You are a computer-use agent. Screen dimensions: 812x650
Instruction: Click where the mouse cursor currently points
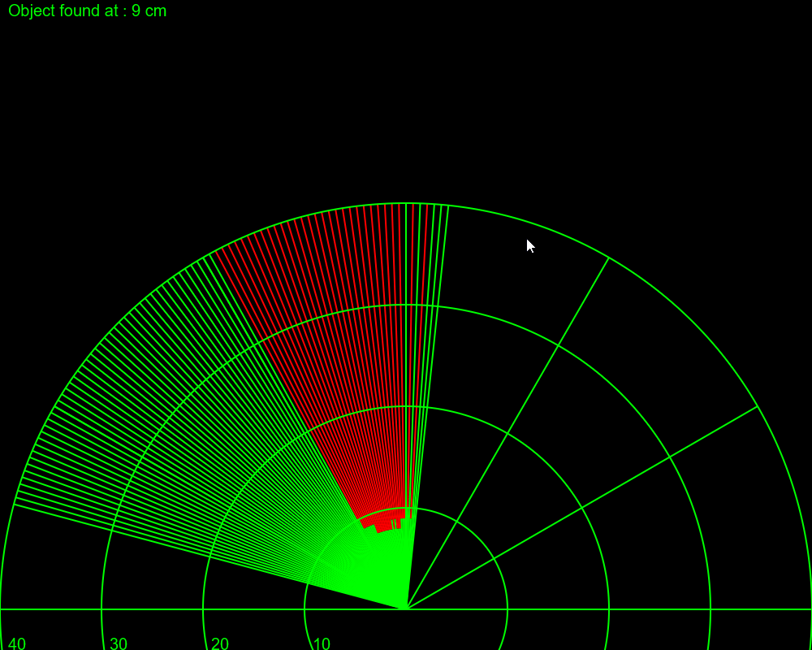tap(529, 245)
